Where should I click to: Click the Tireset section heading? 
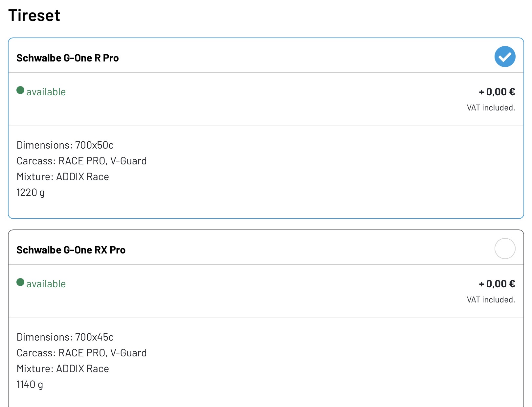(34, 15)
